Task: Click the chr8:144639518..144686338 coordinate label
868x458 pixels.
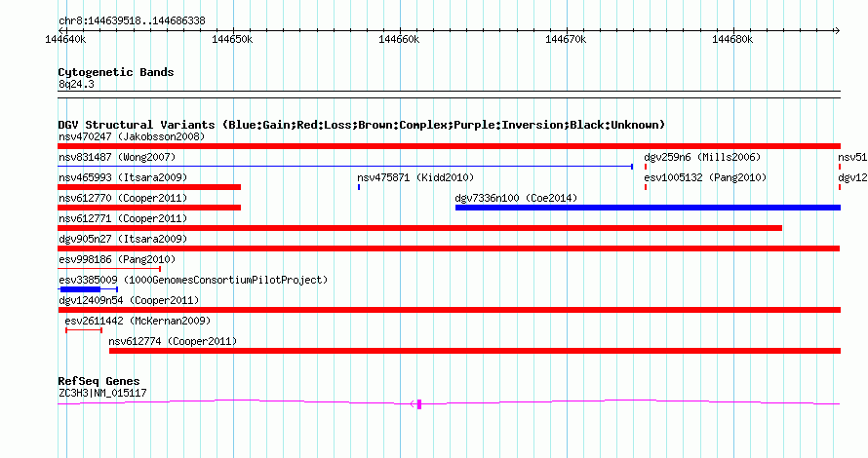Action: [x=132, y=21]
